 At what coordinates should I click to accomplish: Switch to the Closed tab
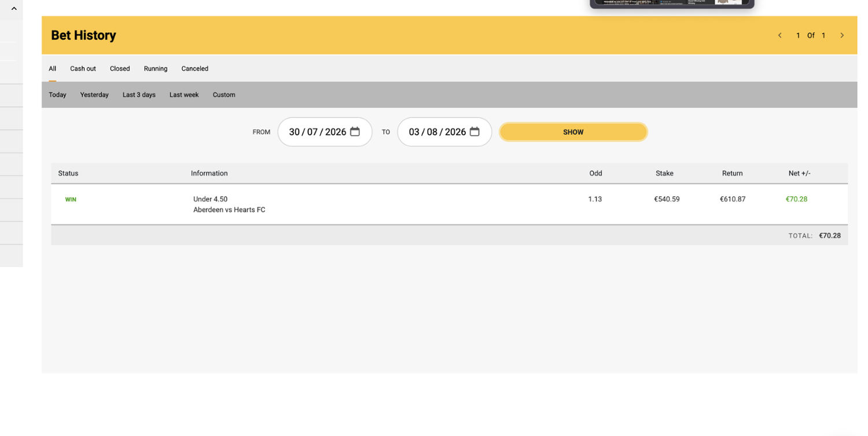[120, 68]
